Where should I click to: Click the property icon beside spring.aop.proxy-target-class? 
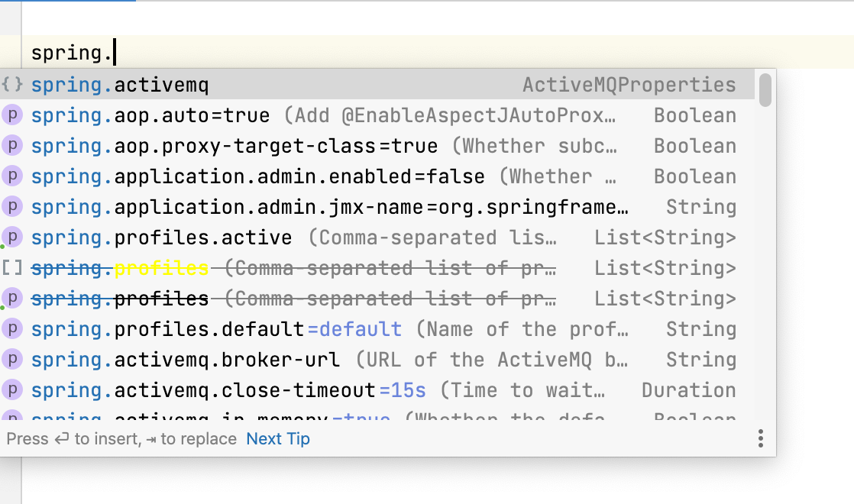pos(12,146)
